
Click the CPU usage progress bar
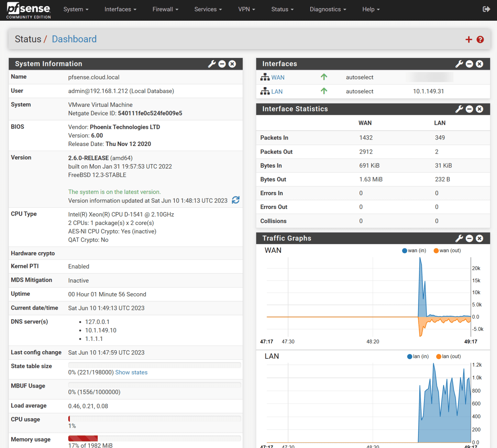[x=154, y=419]
